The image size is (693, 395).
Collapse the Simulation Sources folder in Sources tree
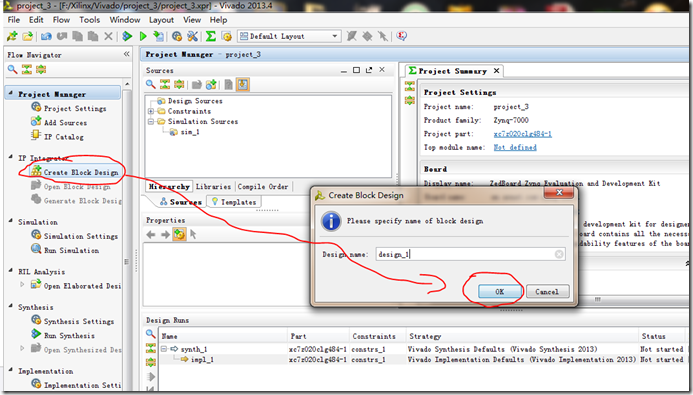point(151,122)
